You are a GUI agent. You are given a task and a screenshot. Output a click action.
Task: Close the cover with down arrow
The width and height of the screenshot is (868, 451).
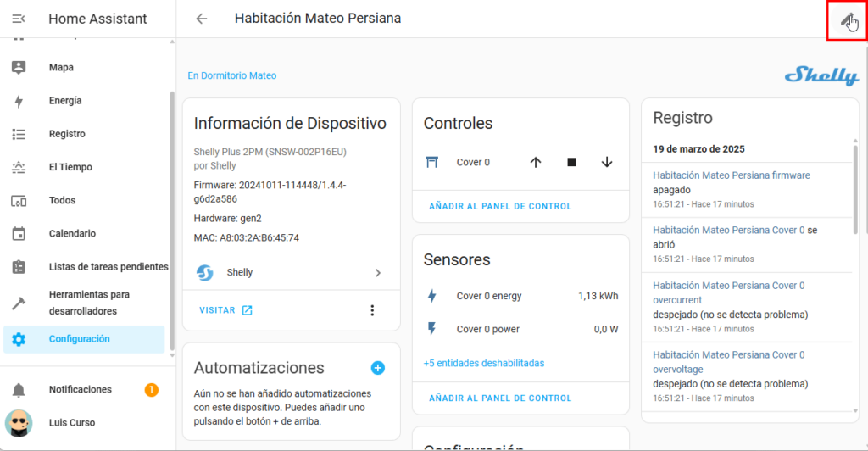pyautogui.click(x=607, y=162)
